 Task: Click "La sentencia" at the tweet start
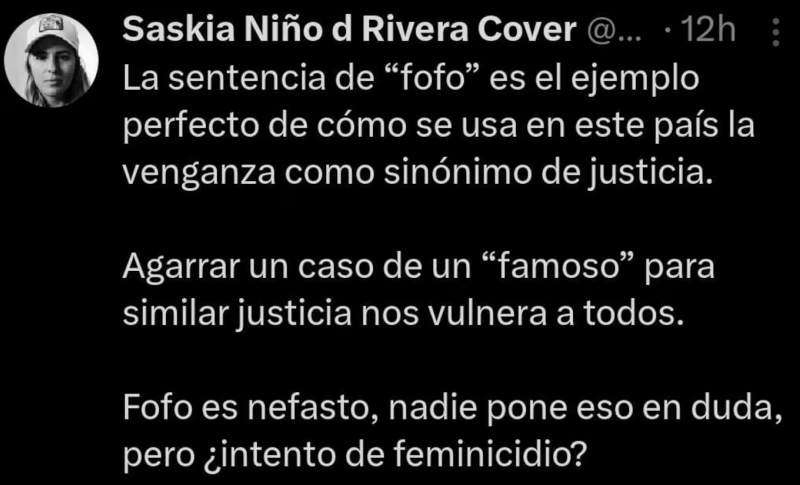click(x=220, y=78)
